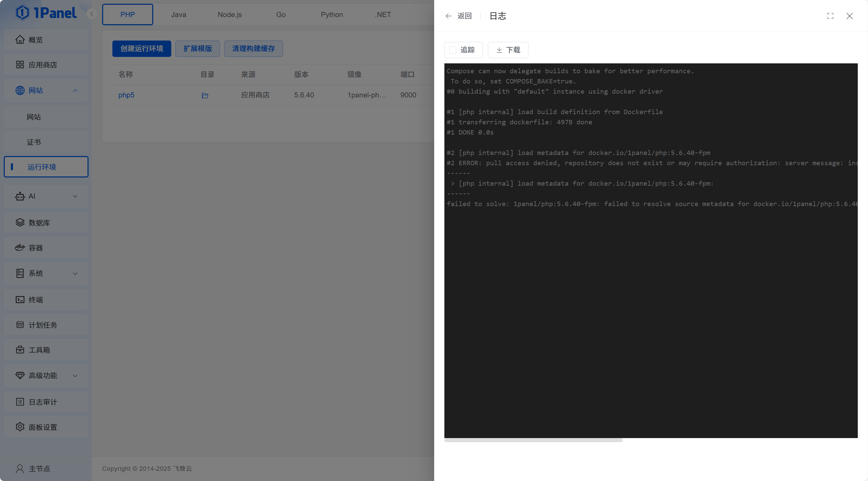Screen dimensions: 868x481
Task: Toggle fullscreen of the log drawer
Action: point(830,16)
